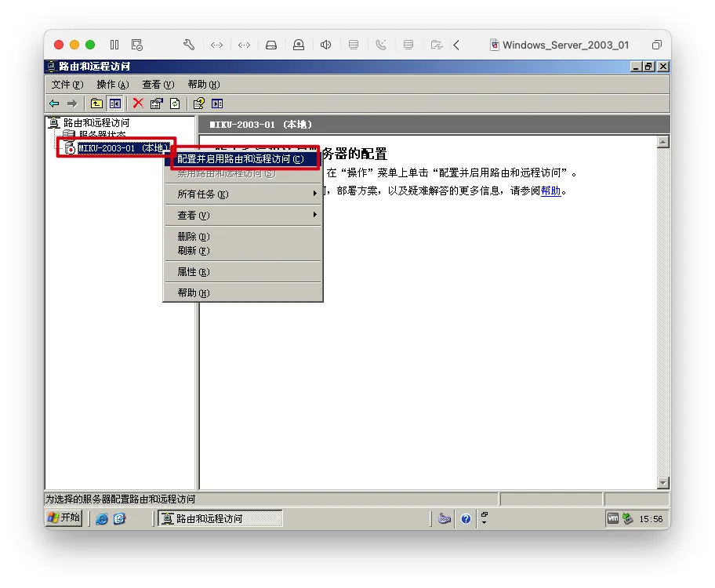Expand the 查看(V) submenu in context menu
This screenshot has height=588, width=715.
(x=242, y=216)
